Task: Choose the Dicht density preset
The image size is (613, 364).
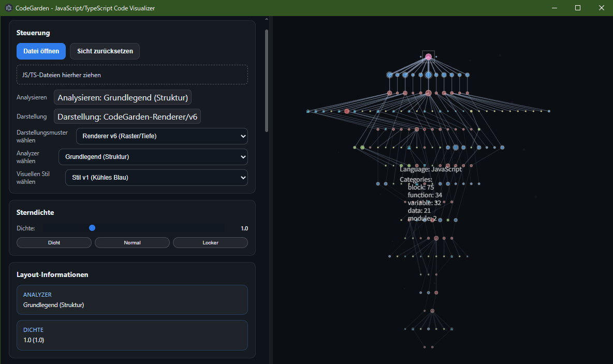Action: [54, 242]
